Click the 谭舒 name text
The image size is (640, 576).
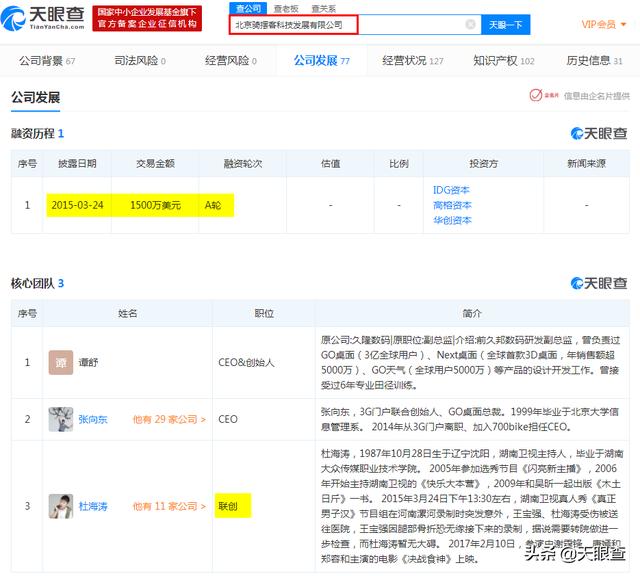click(x=88, y=363)
